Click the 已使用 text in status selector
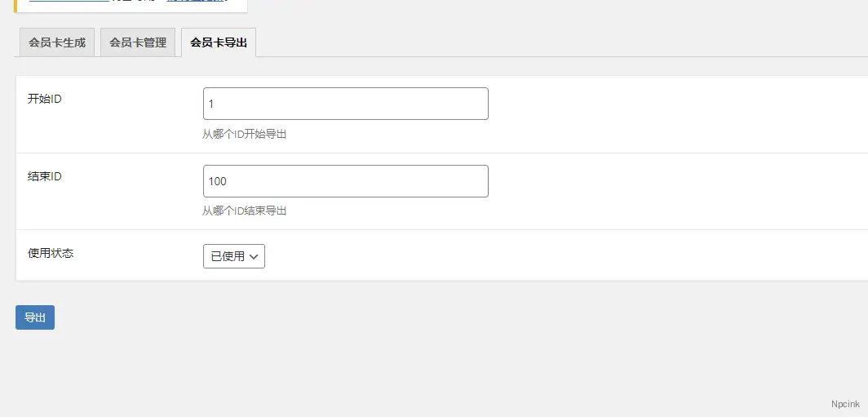This screenshot has width=868, height=417. coord(228,256)
